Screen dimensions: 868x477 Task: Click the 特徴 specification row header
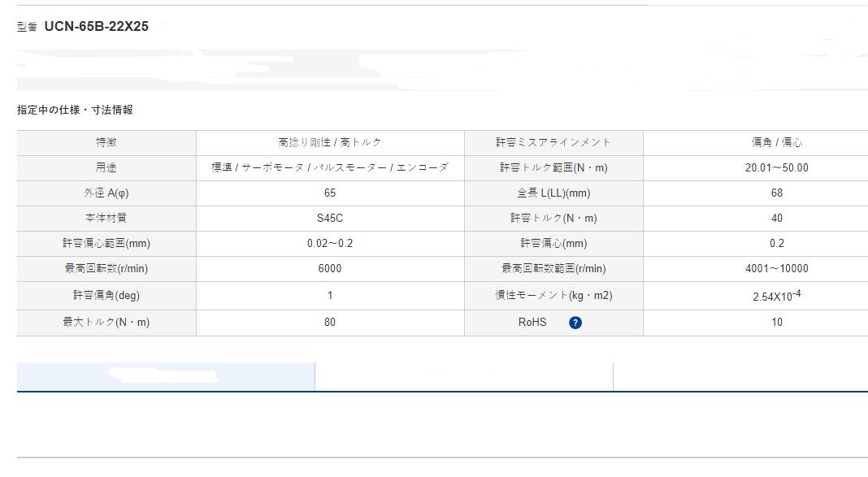tap(106, 142)
